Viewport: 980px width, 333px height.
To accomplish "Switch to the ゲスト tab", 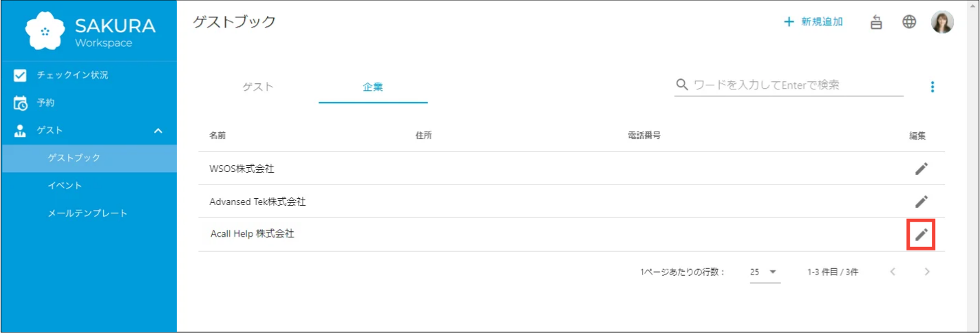I will (258, 87).
